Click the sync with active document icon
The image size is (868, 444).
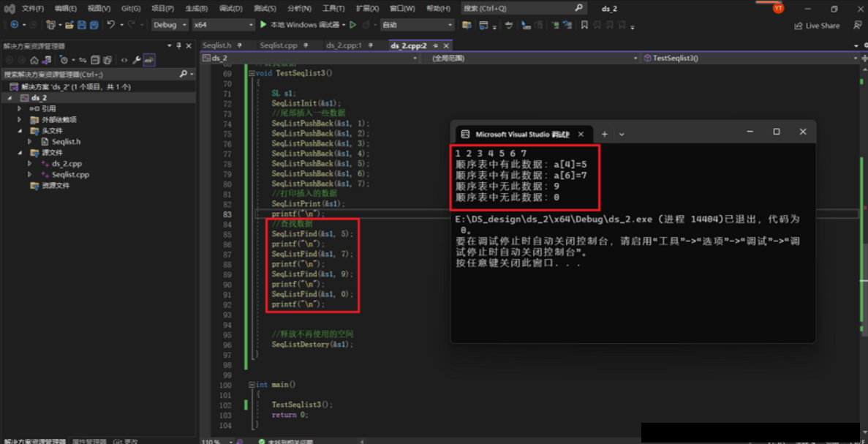(x=83, y=60)
